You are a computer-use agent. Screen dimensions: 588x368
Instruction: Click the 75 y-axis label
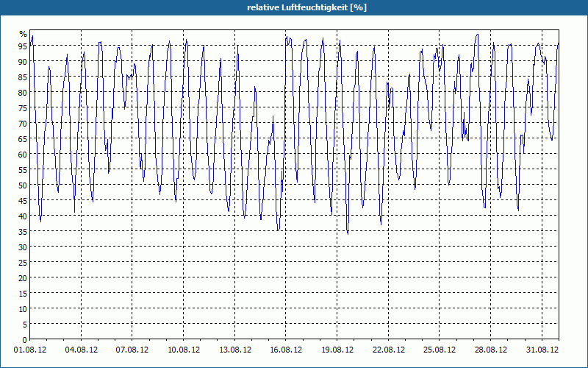click(x=23, y=107)
